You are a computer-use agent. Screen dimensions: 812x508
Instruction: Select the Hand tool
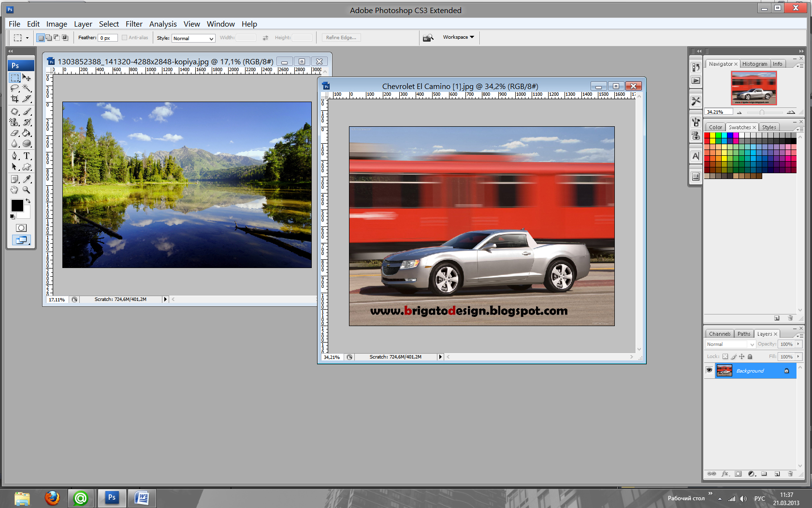(x=15, y=190)
